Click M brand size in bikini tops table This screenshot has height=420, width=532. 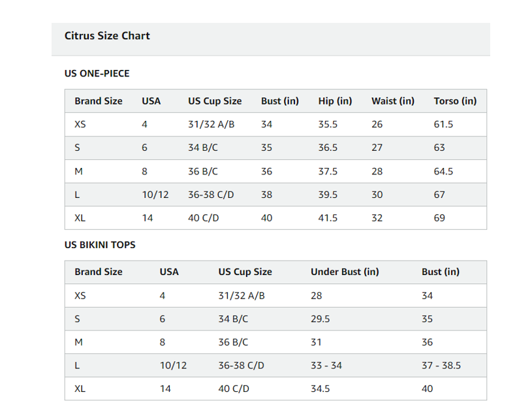click(78, 342)
